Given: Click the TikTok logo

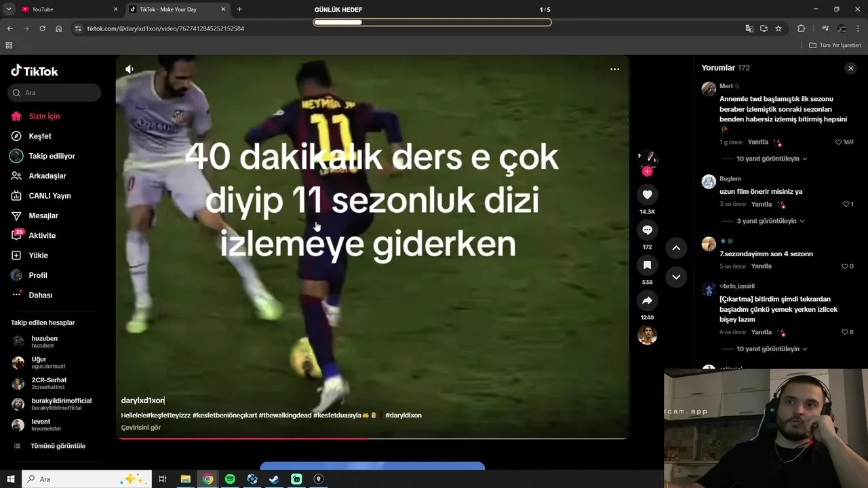Looking at the screenshot, I should (x=35, y=71).
